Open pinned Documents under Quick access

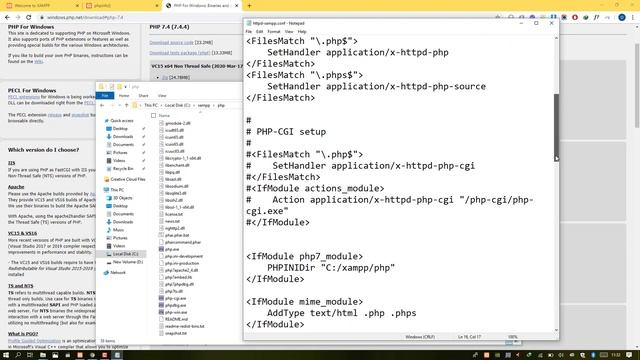123,144
